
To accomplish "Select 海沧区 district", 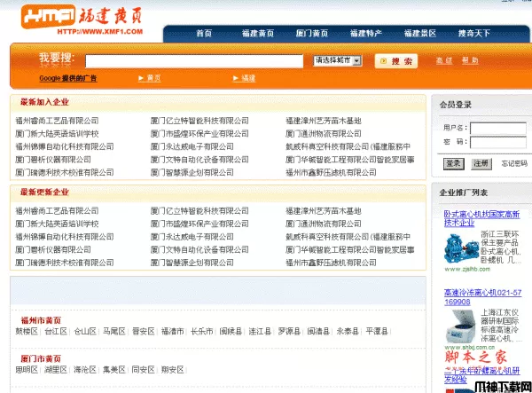I will 85,370.
